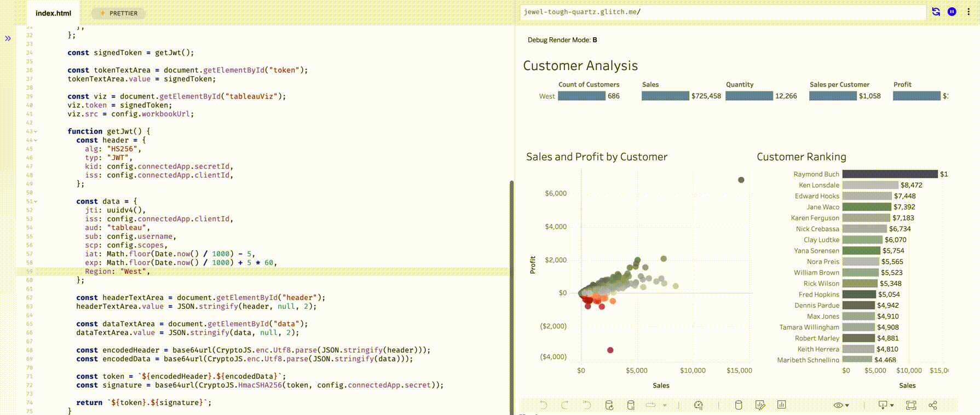Screen dimensions: 980x415
Task: Click the Fred Hopkins bar showing $5,054
Action: [859, 295]
